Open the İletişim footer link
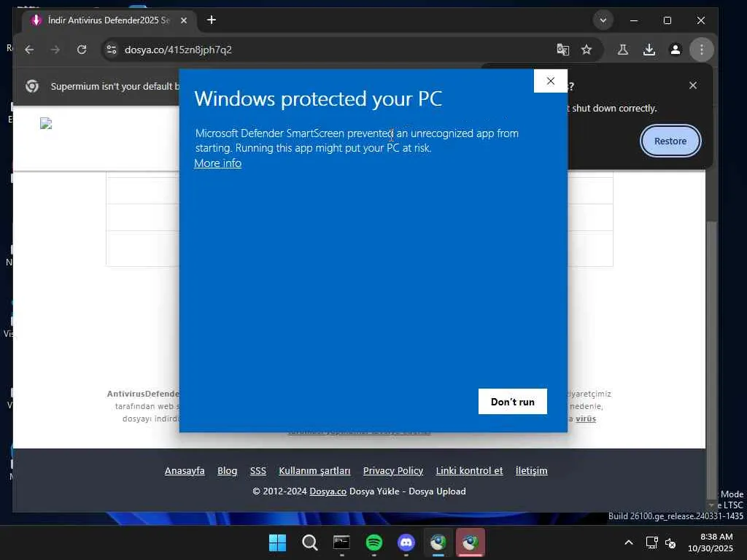Screen dimensions: 747x560 [x=531, y=470]
